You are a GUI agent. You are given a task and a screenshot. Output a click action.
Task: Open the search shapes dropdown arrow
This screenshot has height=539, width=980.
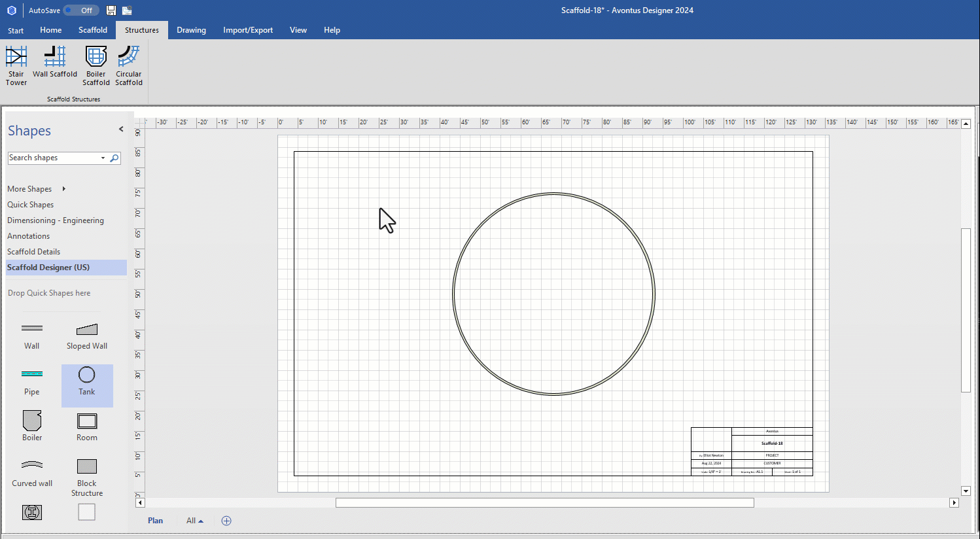pyautogui.click(x=103, y=158)
